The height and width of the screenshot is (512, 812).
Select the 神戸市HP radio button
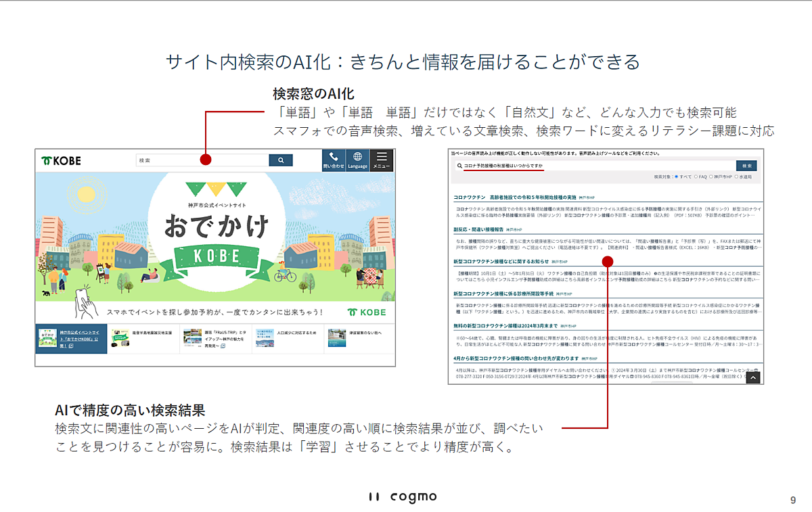[712, 177]
